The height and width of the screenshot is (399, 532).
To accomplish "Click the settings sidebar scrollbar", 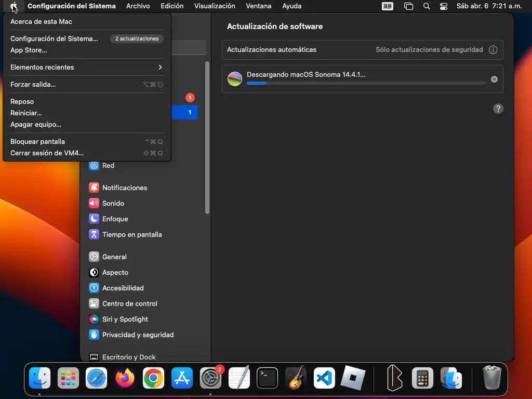I will click(207, 137).
